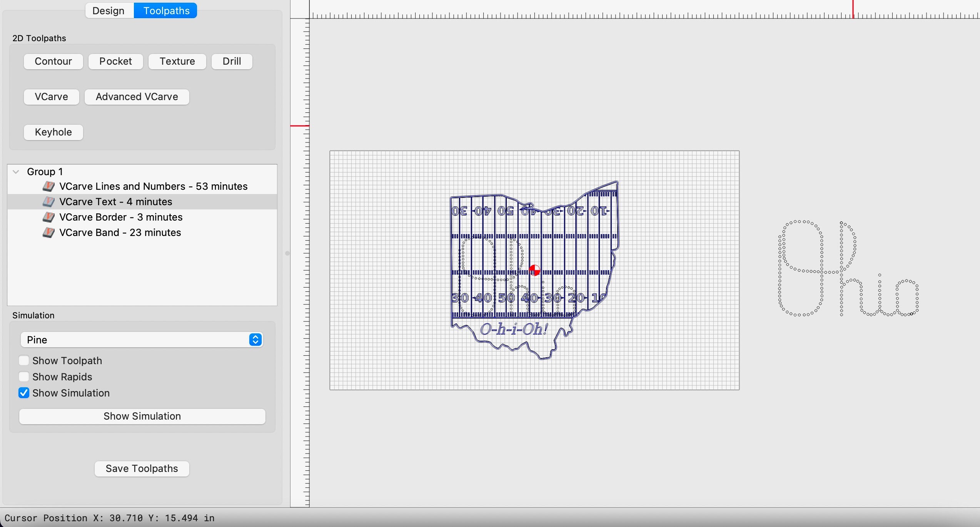Disable the Show Simulation checkbox
The width and height of the screenshot is (980, 527).
click(23, 393)
